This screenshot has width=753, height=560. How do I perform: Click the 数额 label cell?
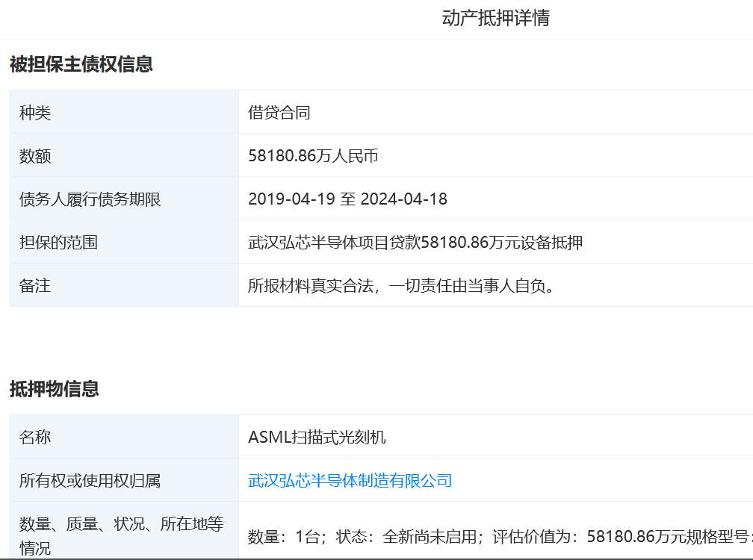click(x=124, y=155)
